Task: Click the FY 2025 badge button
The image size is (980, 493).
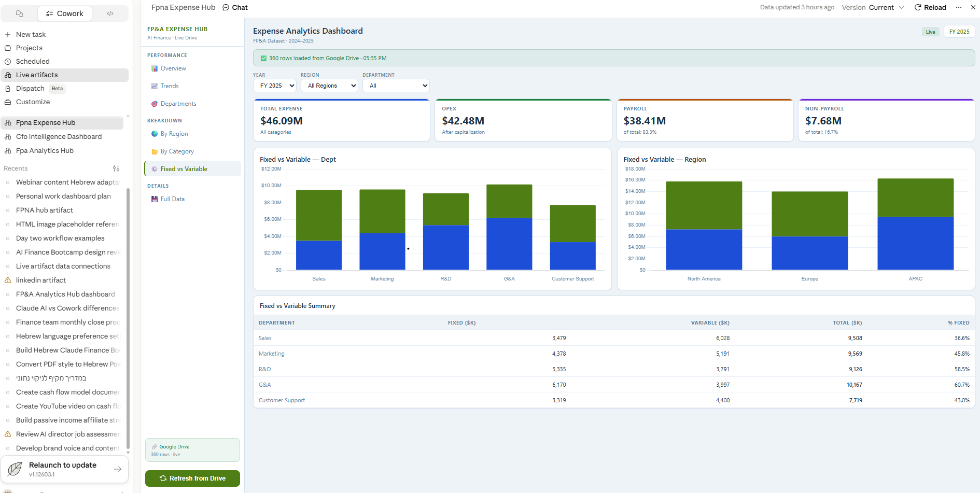Action: click(959, 32)
